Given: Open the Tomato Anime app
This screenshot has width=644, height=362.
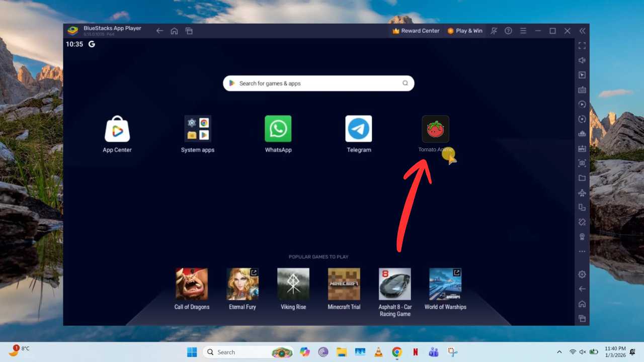Looking at the screenshot, I should click(x=435, y=129).
